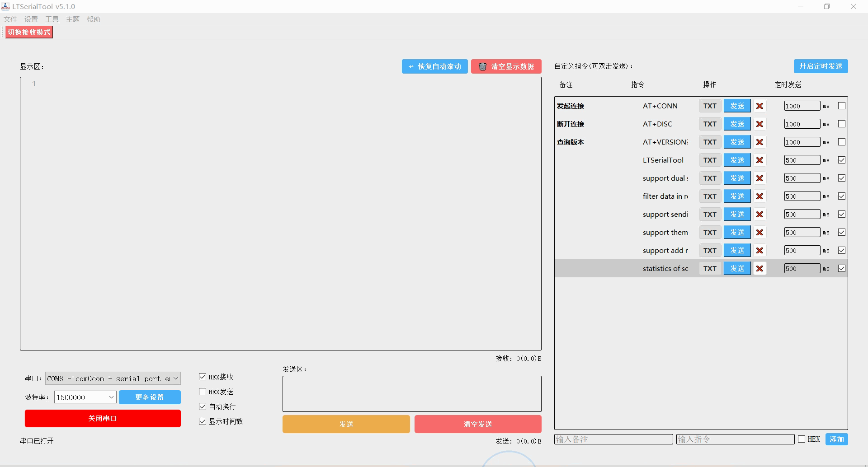Select the 发起连接 remark text
The image size is (868, 467).
pyautogui.click(x=571, y=106)
